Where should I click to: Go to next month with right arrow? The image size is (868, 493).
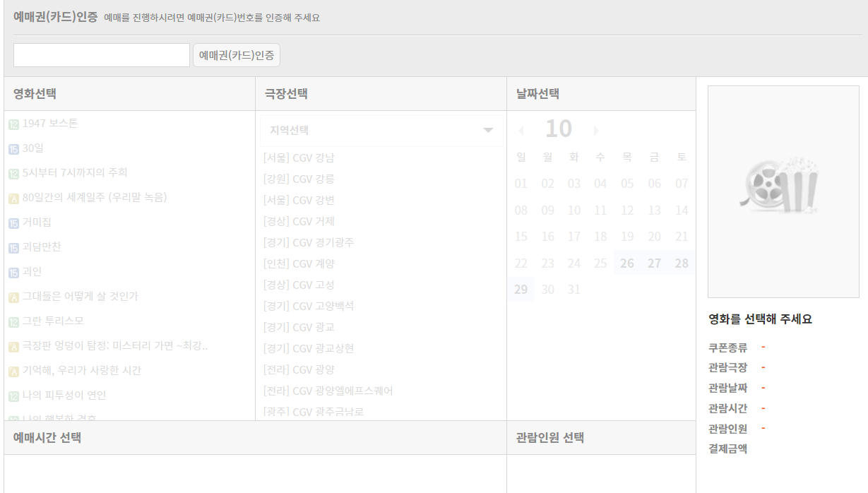596,131
